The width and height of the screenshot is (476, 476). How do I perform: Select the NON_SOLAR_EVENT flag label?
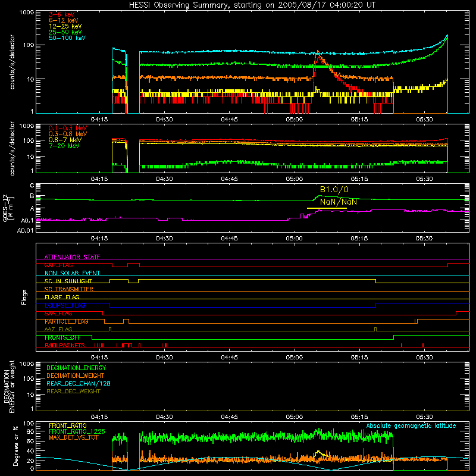(72, 273)
